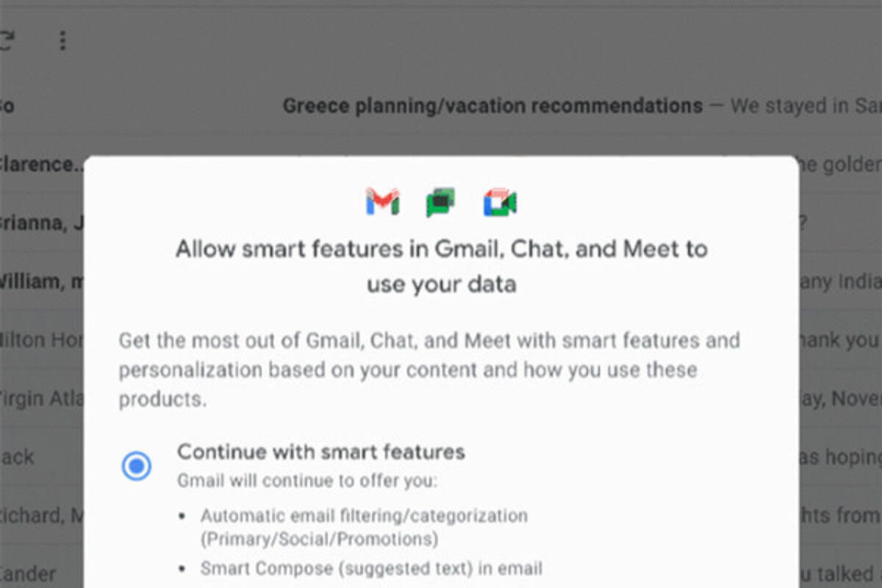Click the refresh icon in the toolbar
This screenshot has height=588, width=882.
tap(6, 40)
